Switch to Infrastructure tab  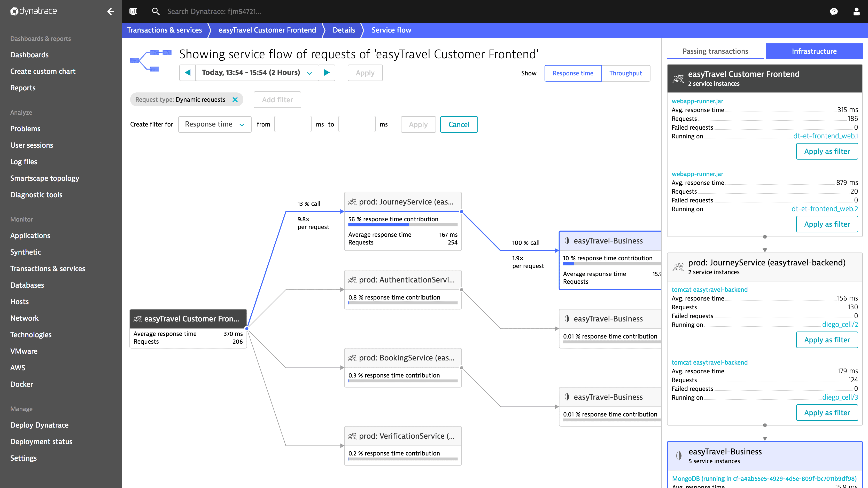pos(814,51)
